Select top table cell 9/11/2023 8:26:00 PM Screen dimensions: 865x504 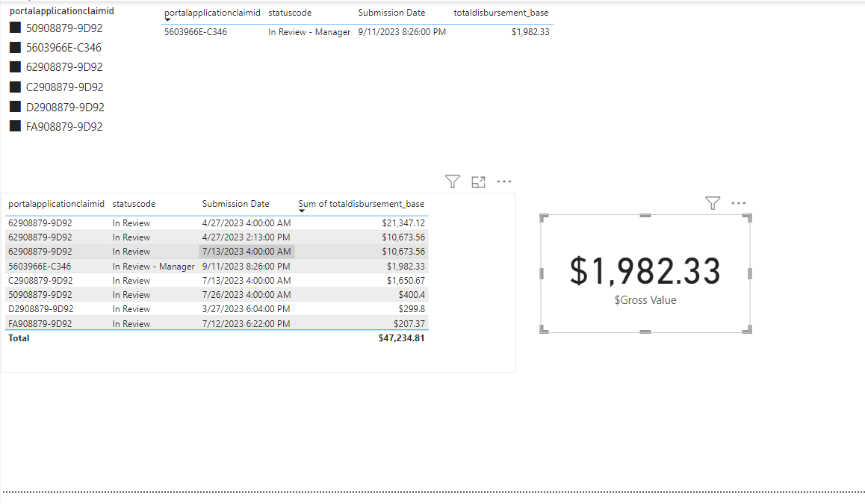(x=402, y=32)
